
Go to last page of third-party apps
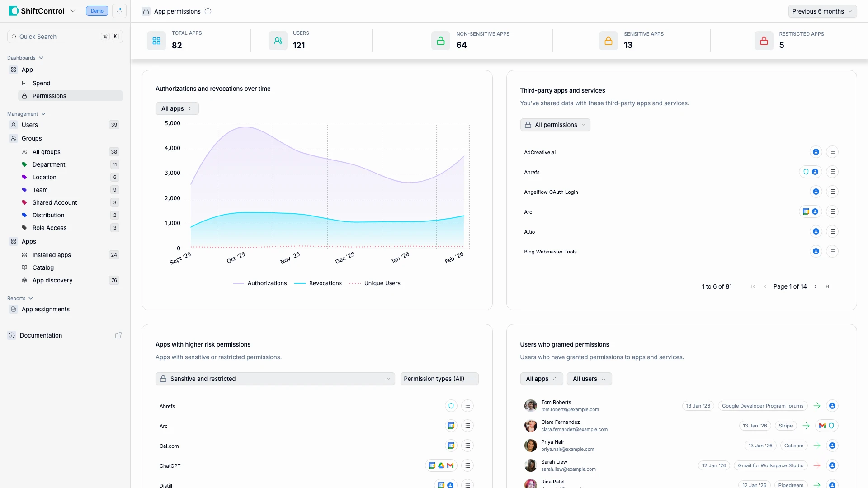point(827,286)
